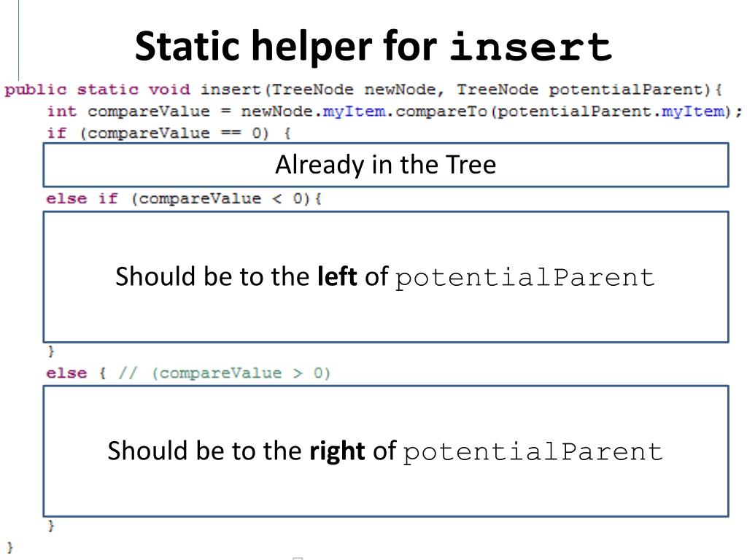This screenshot has height=560, width=747.
Task: Click the 'public' keyword in the signature
Action: [x=36, y=90]
